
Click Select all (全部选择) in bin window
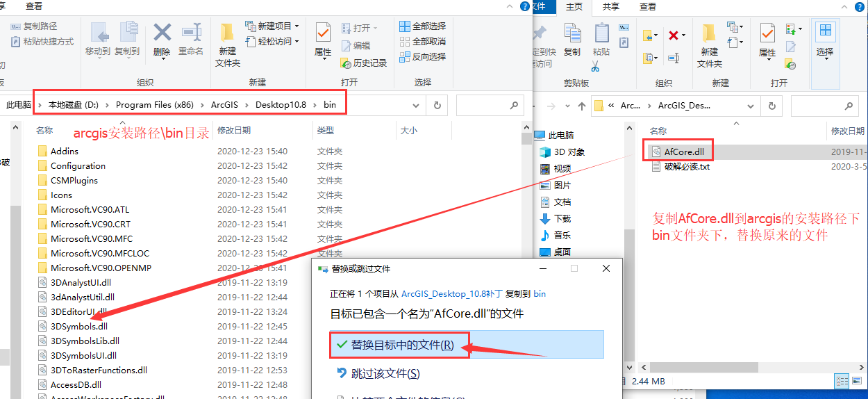(x=422, y=26)
